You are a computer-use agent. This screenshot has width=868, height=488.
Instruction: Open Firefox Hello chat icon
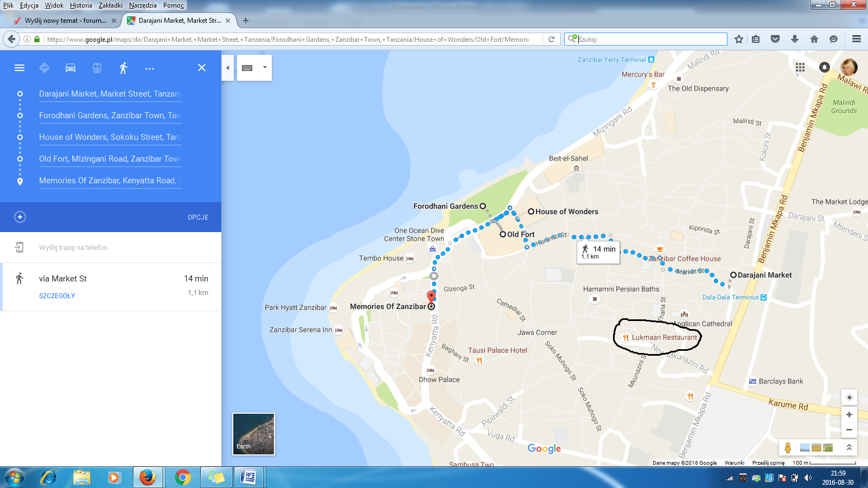tap(834, 39)
